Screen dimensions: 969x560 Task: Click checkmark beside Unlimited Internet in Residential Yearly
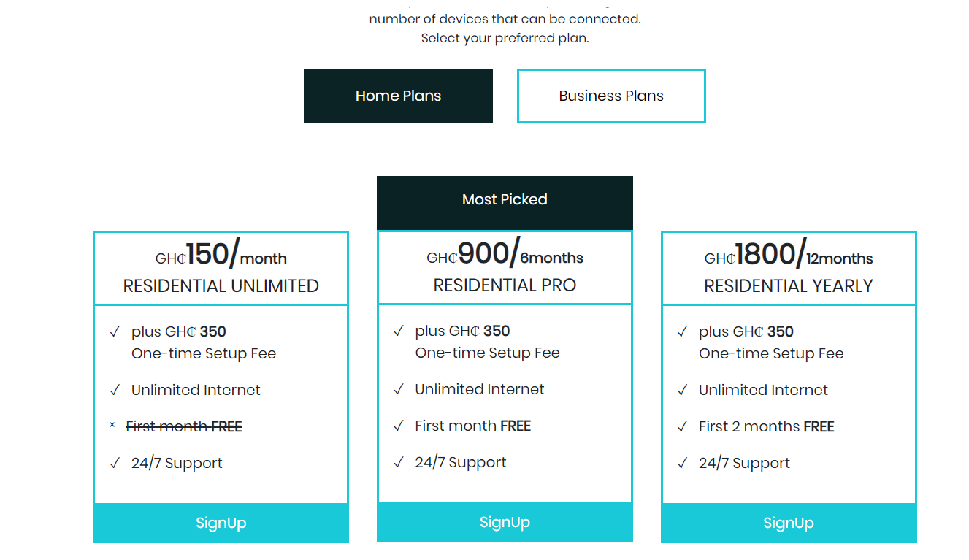(682, 391)
